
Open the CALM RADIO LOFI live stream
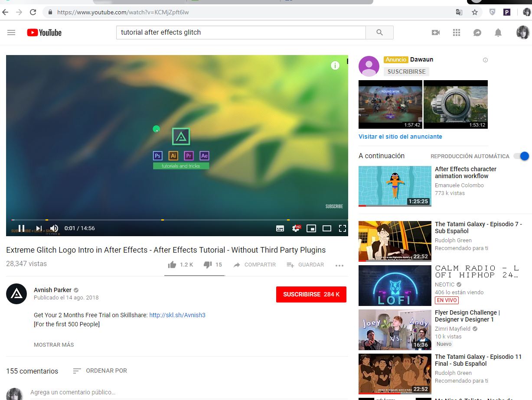coord(395,286)
